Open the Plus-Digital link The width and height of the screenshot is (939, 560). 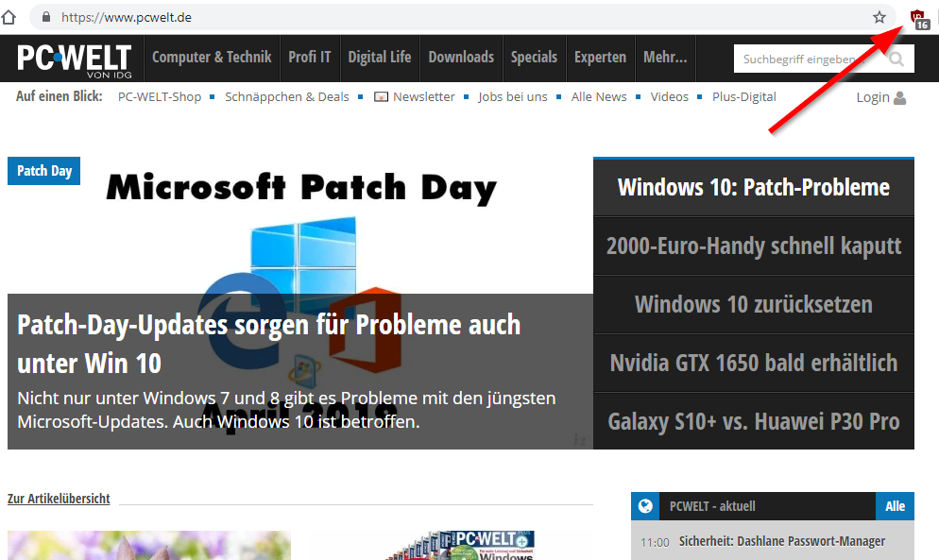[x=743, y=96]
